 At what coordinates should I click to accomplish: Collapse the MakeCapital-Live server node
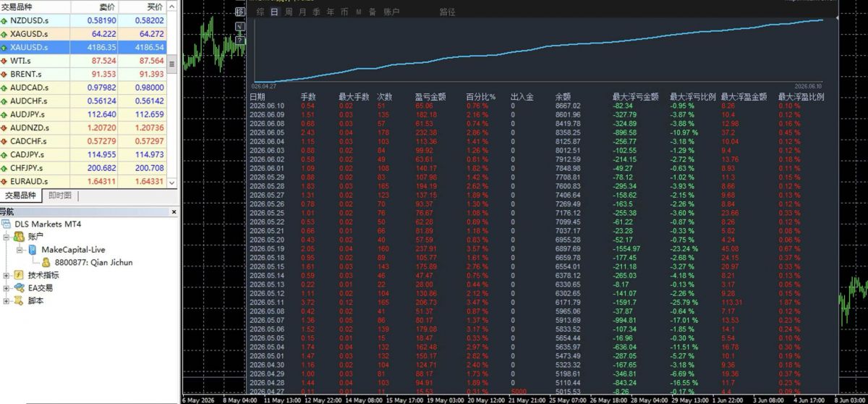click(20, 250)
